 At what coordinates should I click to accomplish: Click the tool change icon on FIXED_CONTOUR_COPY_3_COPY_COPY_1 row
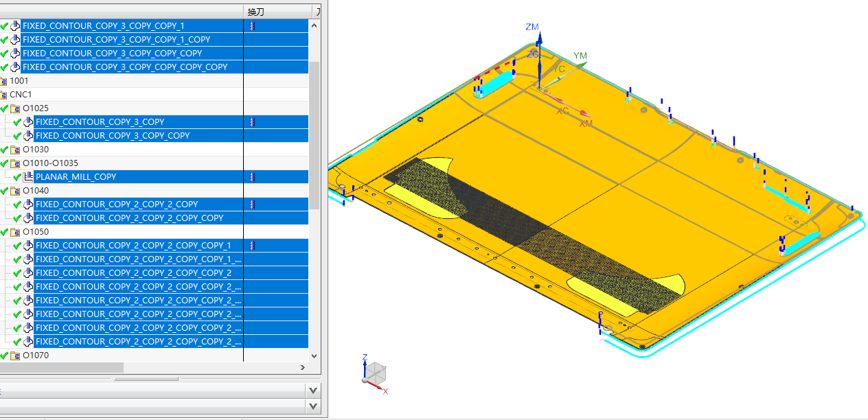[252, 26]
